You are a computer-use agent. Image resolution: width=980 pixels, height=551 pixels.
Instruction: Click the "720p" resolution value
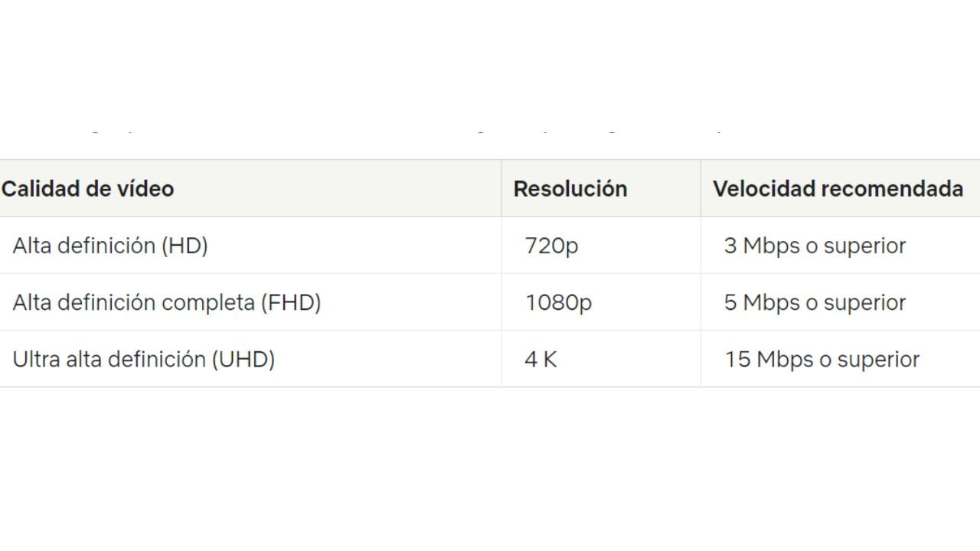(551, 246)
